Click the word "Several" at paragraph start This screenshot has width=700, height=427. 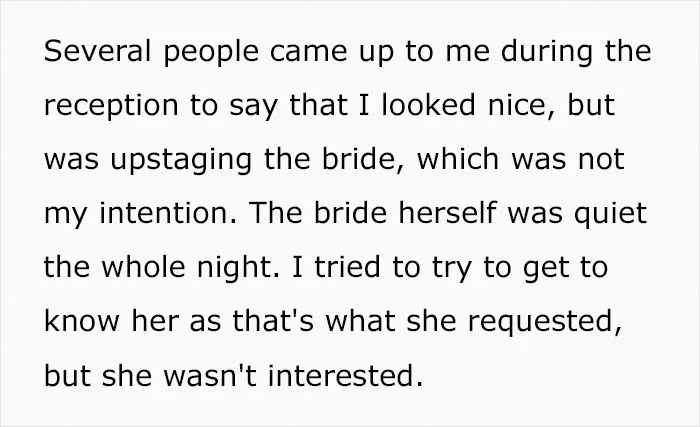pos(97,51)
